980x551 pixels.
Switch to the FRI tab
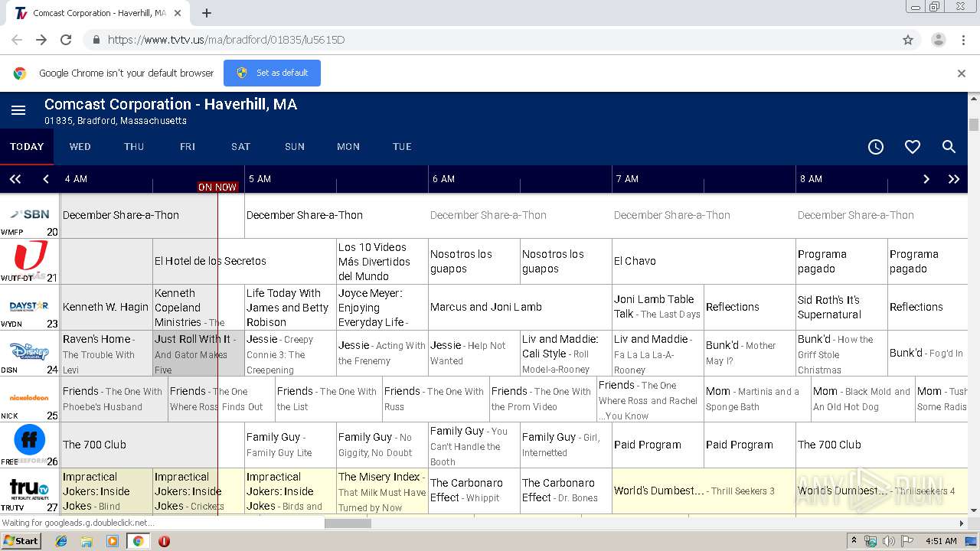pos(188,147)
